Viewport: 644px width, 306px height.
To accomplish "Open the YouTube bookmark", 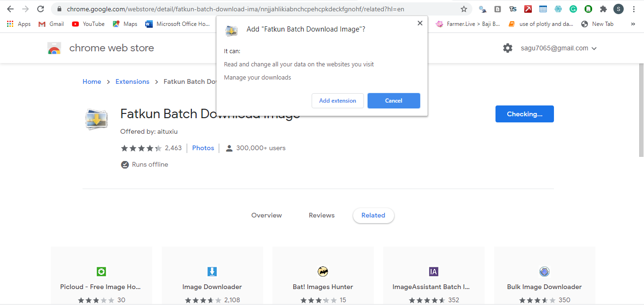I will 88,24.
